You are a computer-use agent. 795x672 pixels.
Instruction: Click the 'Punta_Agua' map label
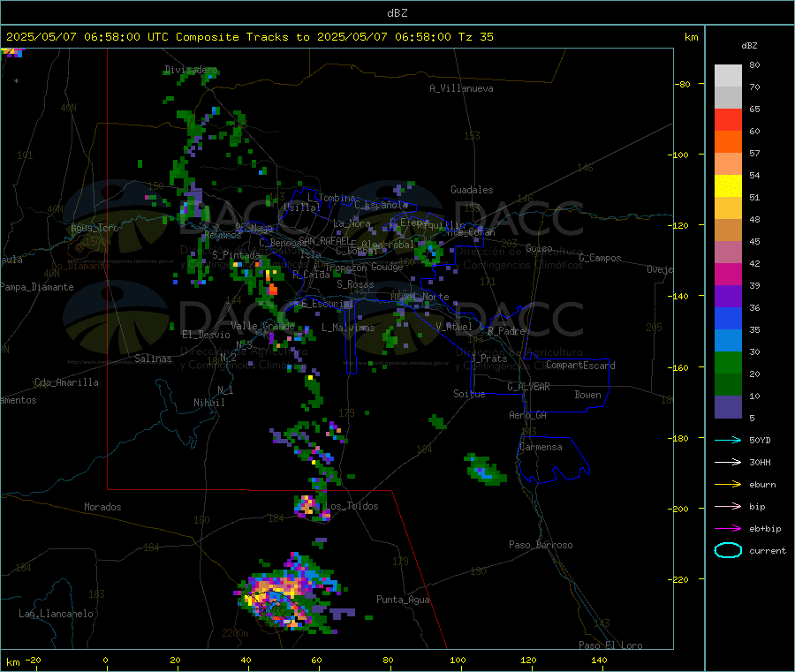pyautogui.click(x=403, y=600)
